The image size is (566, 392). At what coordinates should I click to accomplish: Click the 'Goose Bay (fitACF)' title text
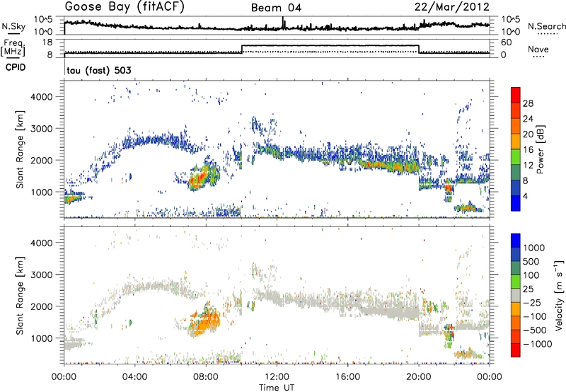(125, 7)
